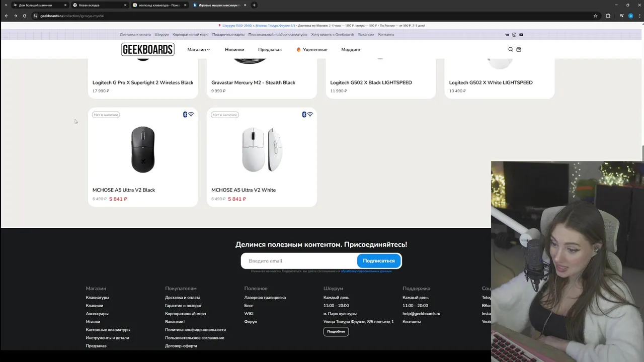Click 'help@geekboards.ru' email link

(x=421, y=314)
